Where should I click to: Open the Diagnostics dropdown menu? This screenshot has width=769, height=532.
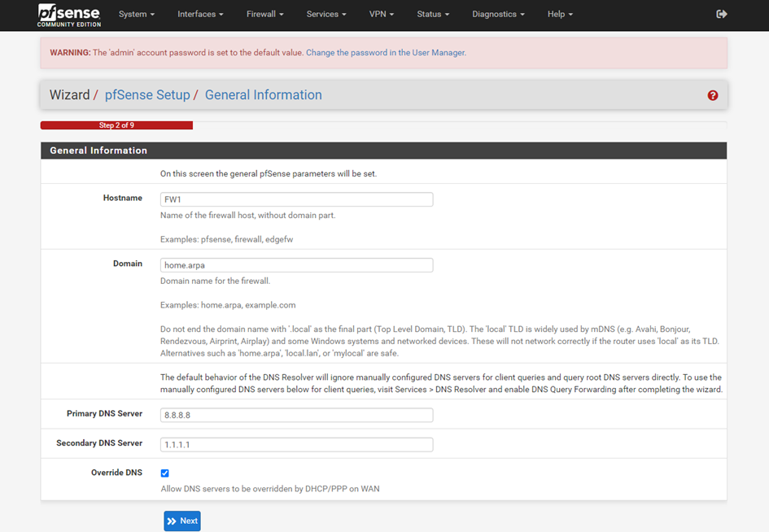[498, 14]
